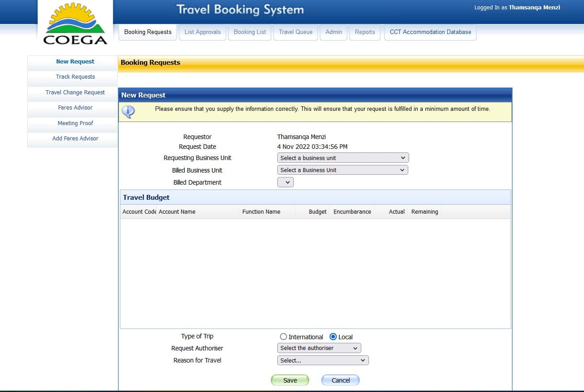The width and height of the screenshot is (584, 392).
Task: Switch to the Booking Requests tab
Action: click(x=148, y=32)
